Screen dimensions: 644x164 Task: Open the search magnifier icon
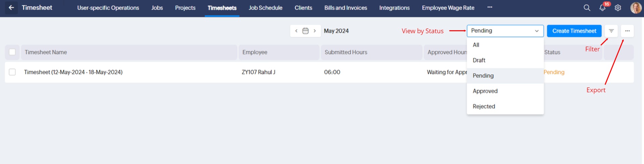[x=587, y=8]
